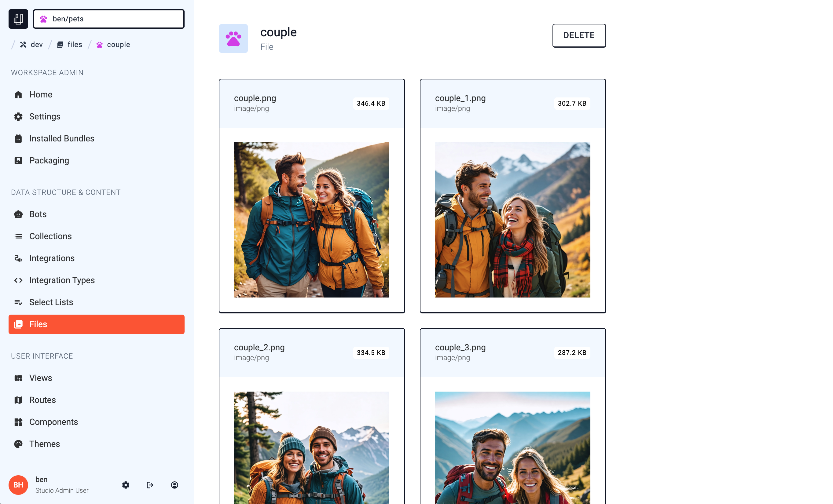Click the Bots robot icon

(18, 214)
